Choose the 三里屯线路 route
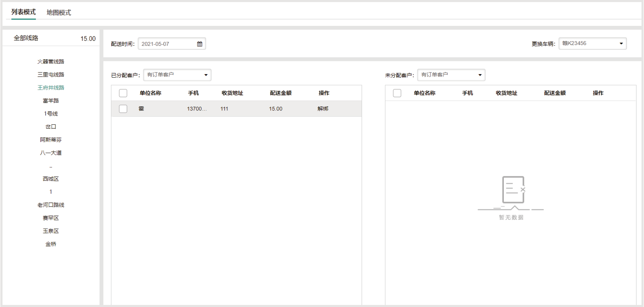 click(x=51, y=75)
